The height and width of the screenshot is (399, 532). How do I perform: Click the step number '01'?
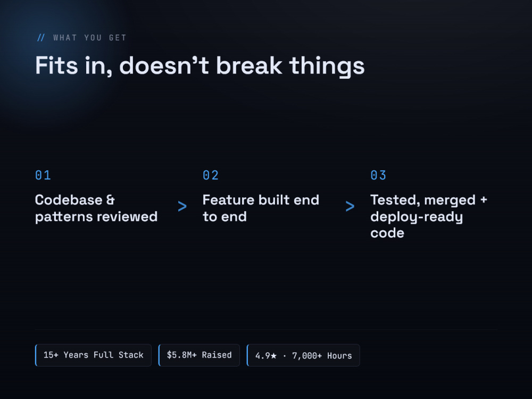43,176
